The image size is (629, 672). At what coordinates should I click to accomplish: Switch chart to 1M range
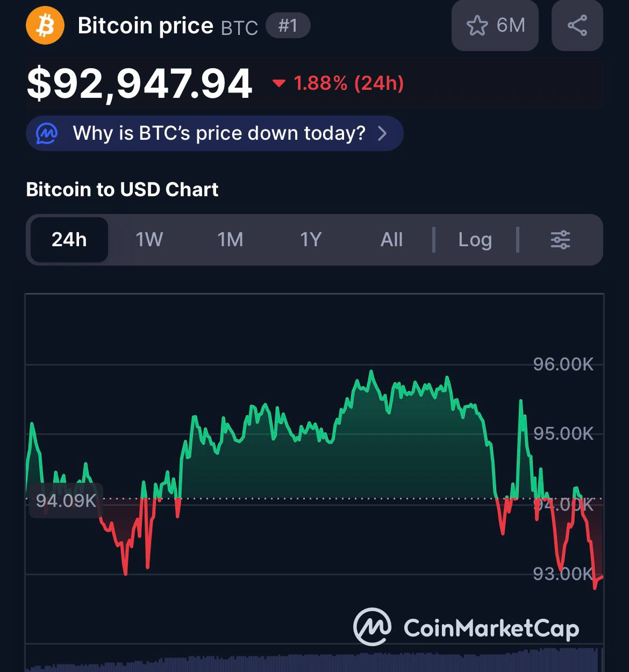click(230, 240)
